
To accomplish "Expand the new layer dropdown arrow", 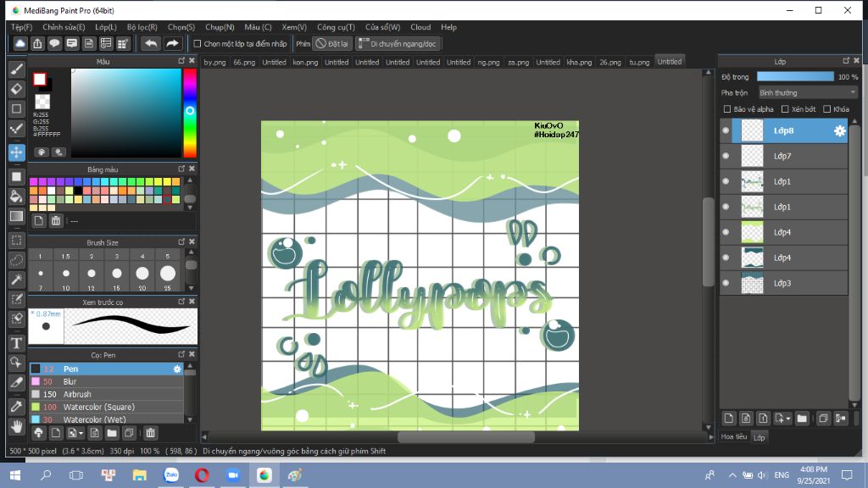I will 788,419.
